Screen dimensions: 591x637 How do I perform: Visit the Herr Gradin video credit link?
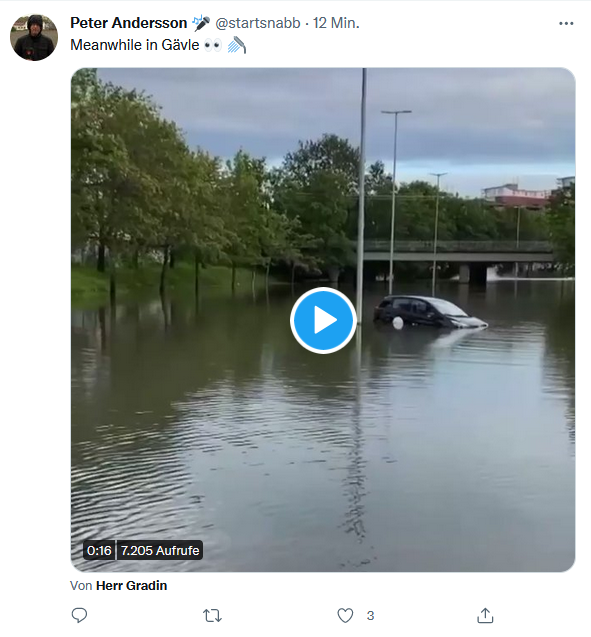pos(132,585)
